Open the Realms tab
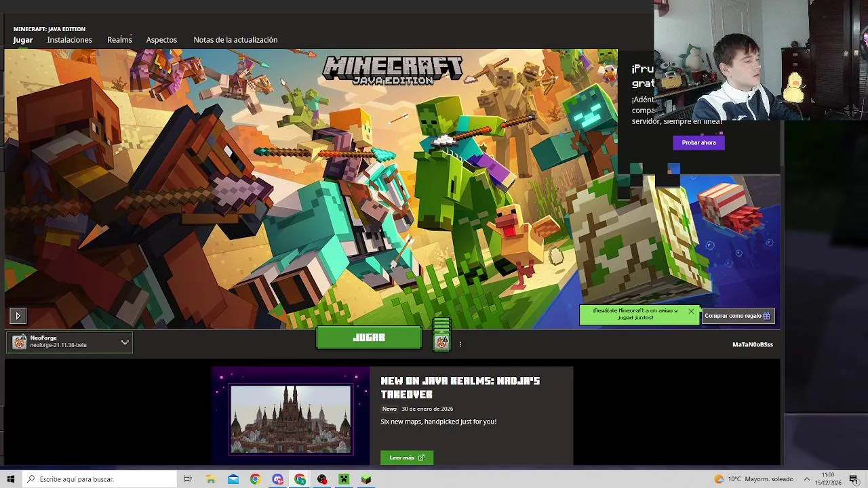Image resolution: width=868 pixels, height=488 pixels. 119,40
